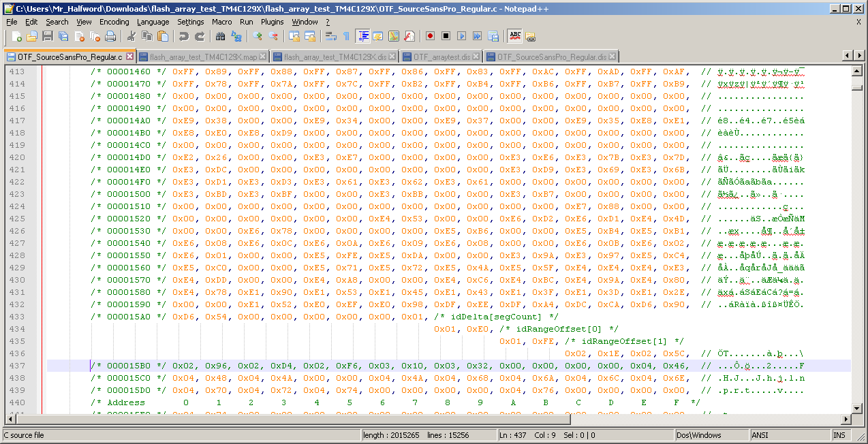Screen dimensions: 868x444
Task: Click the Zoom In magnifier icon
Action: (x=258, y=36)
